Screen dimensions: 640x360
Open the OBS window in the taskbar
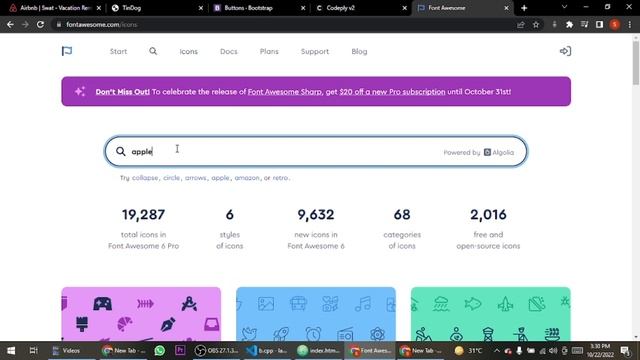[216, 351]
